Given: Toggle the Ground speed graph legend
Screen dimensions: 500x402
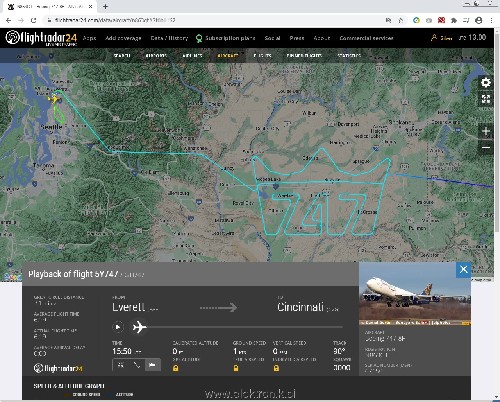Looking at the screenshot, I should click(x=82, y=394).
